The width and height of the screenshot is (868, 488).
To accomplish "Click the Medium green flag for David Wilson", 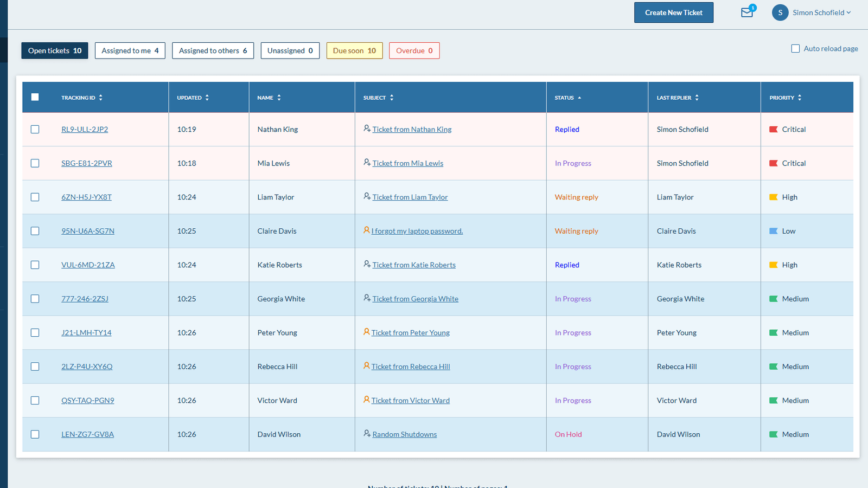I will pyautogui.click(x=774, y=434).
